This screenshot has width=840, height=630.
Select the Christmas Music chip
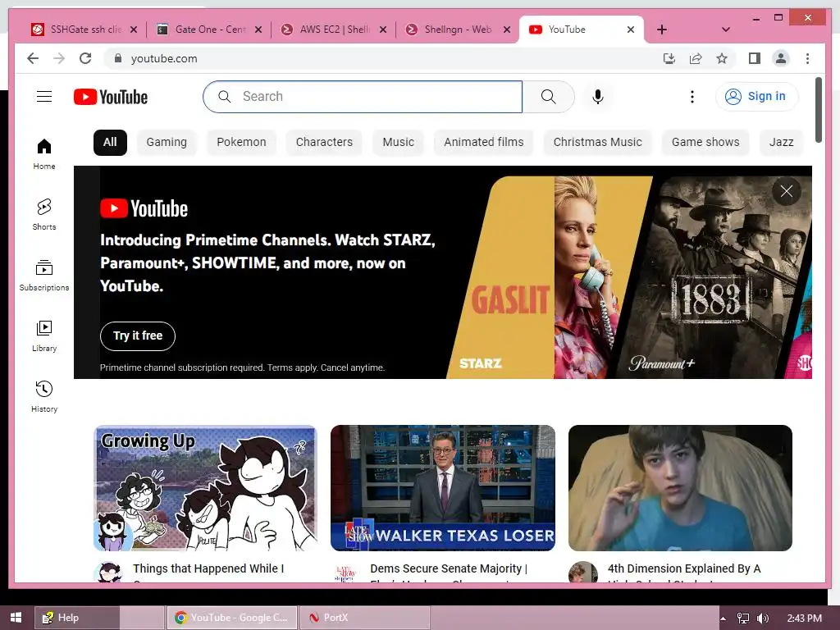pos(598,142)
